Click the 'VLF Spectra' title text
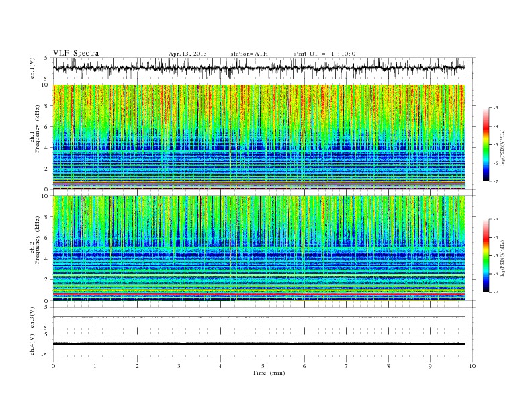The width and height of the screenshot is (532, 411). 76,53
